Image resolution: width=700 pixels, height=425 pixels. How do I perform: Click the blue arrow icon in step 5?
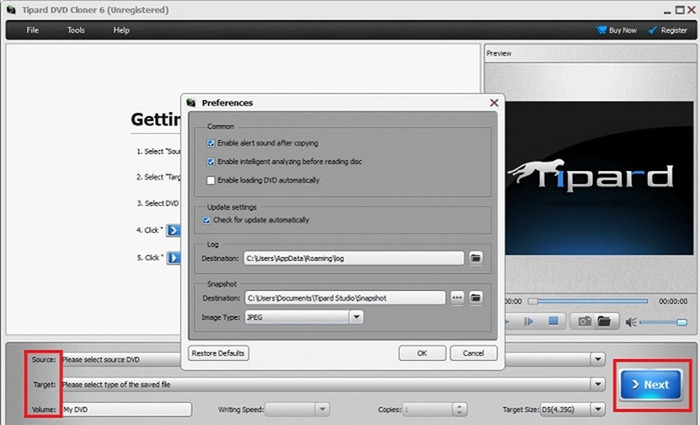coord(174,258)
